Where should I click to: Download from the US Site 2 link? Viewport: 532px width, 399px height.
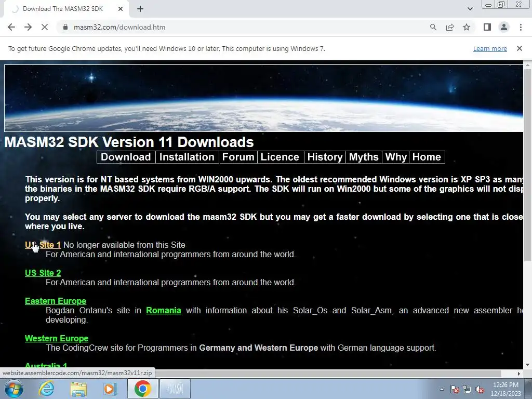(43, 273)
